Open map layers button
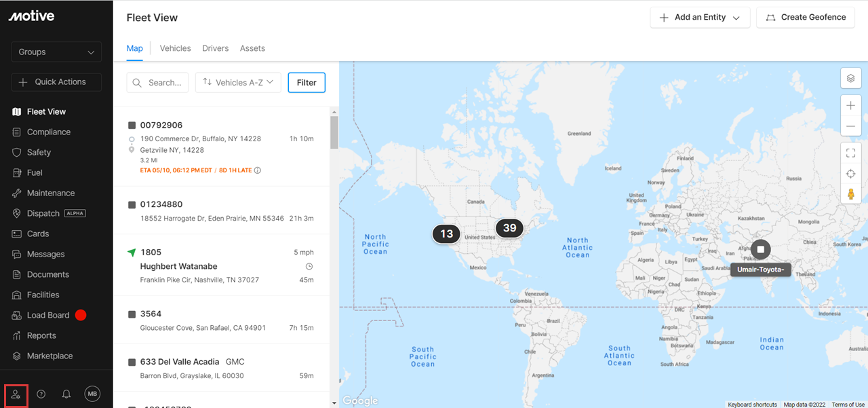Viewport: 868px width, 408px height. (851, 79)
